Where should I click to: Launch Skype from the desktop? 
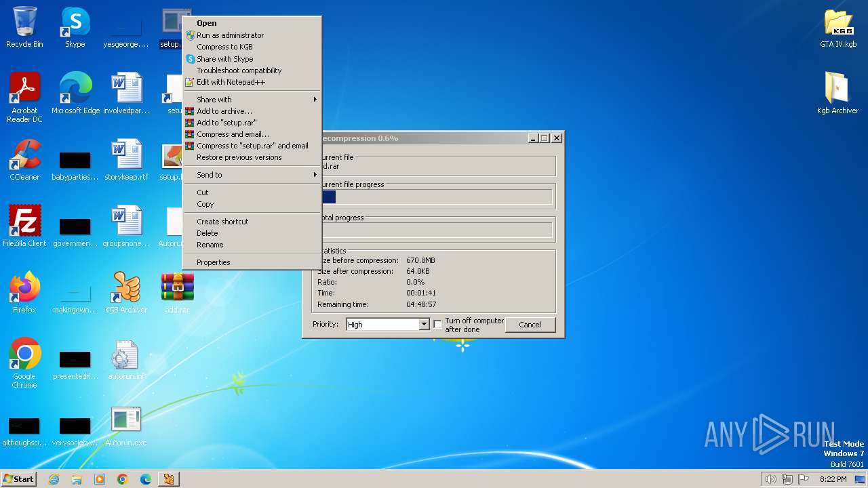(75, 28)
